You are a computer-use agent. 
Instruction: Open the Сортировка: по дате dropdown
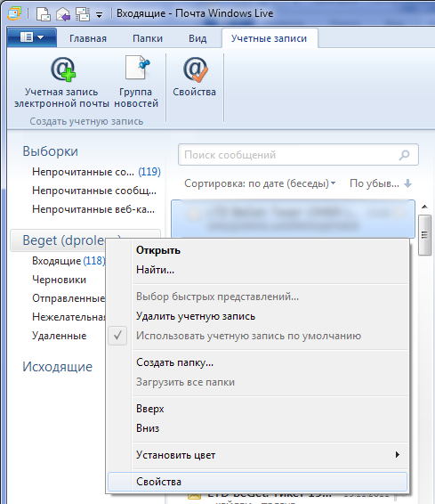point(260,183)
